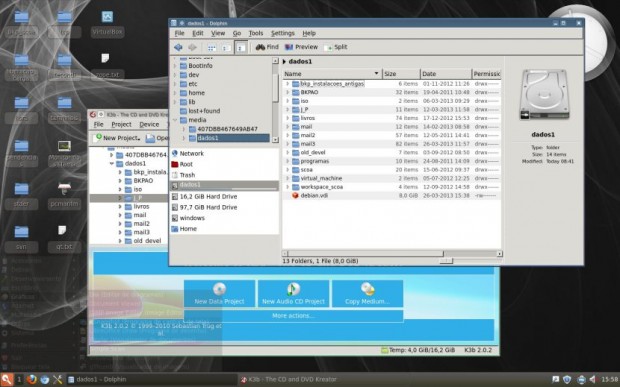Image resolution: width=620 pixels, height=387 pixels.
Task: Click the Find binoculars icon
Action: pyautogui.click(x=260, y=47)
